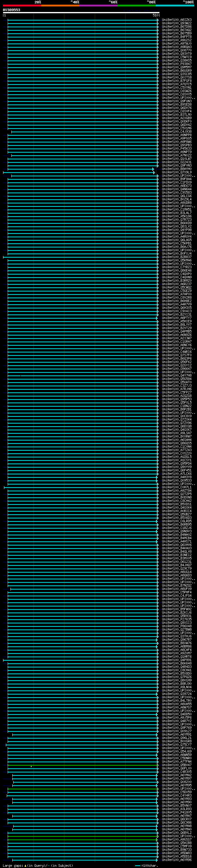Open the UniRef100_C1FDX9 entry

pos(176,183)
